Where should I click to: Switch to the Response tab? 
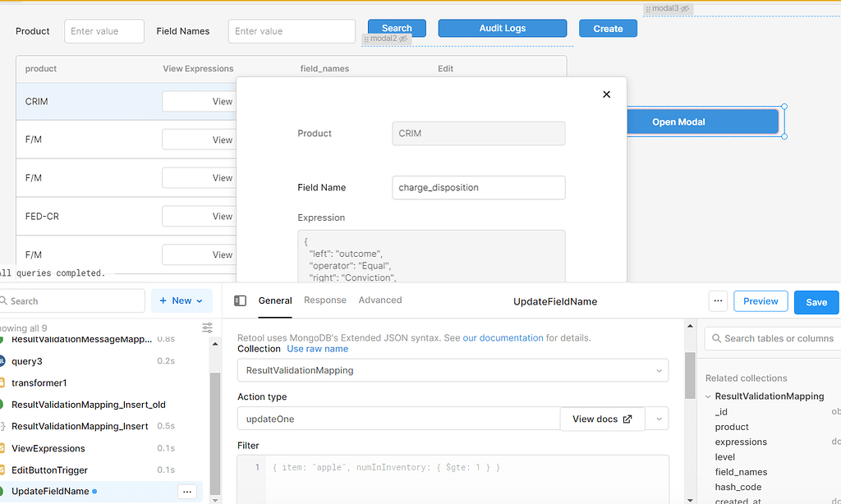[325, 300]
